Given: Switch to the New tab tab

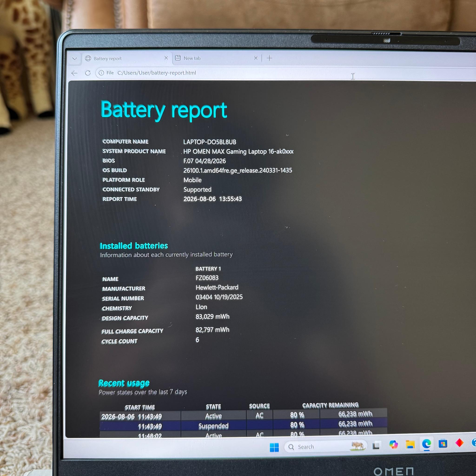Looking at the screenshot, I should point(216,58).
